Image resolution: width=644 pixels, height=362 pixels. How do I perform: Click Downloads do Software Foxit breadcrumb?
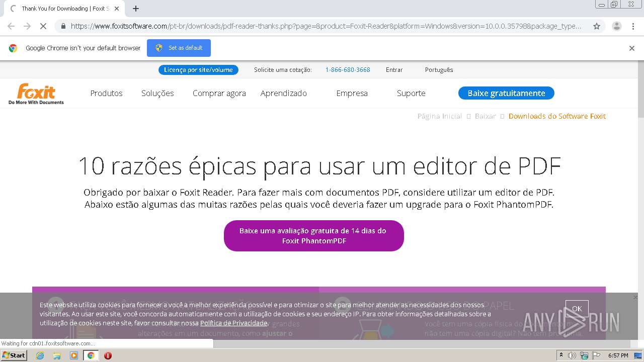click(557, 116)
